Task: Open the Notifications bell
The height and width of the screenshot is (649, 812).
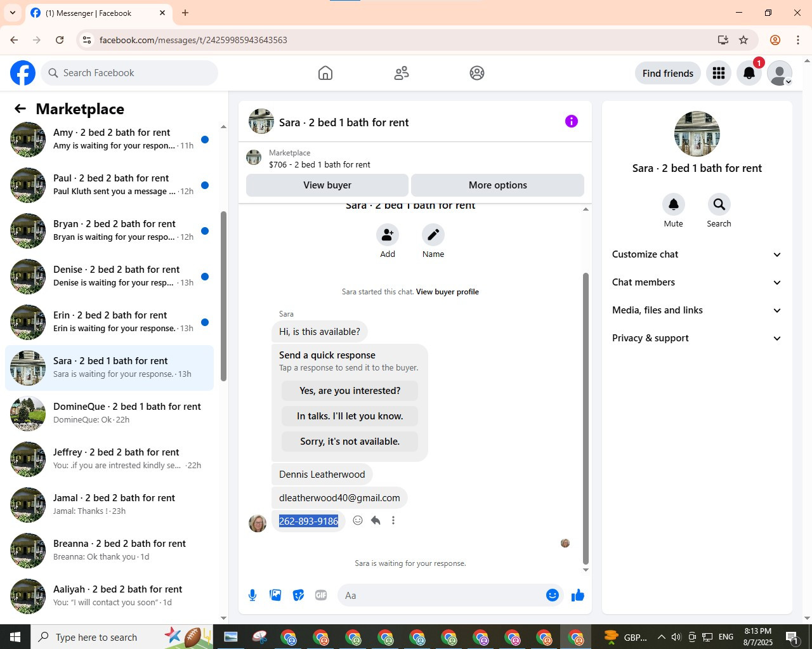Action: click(749, 73)
